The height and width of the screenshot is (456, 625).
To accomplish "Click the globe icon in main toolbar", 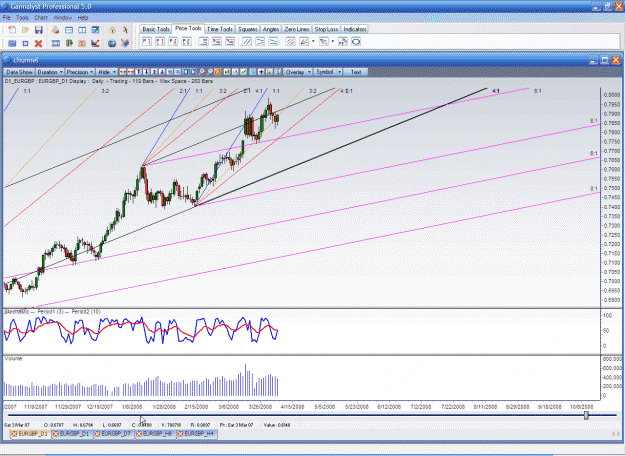I will 112,43.
